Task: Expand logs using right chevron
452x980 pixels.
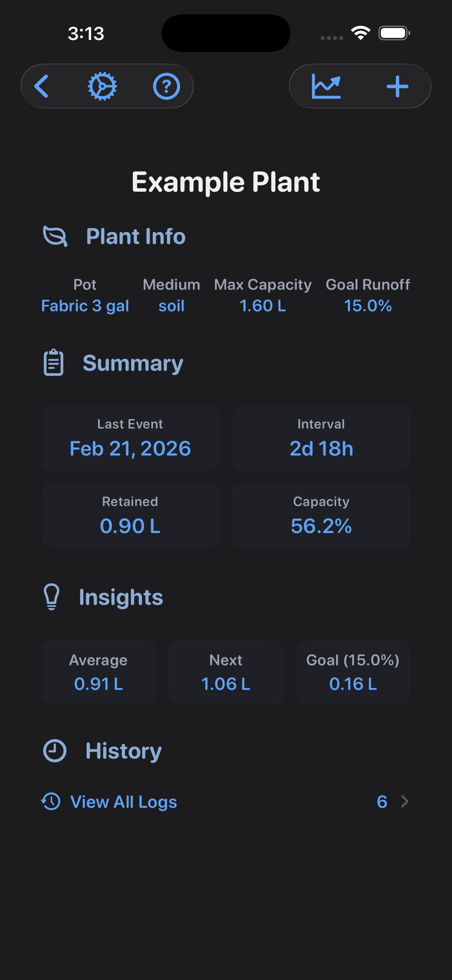Action: [x=405, y=802]
